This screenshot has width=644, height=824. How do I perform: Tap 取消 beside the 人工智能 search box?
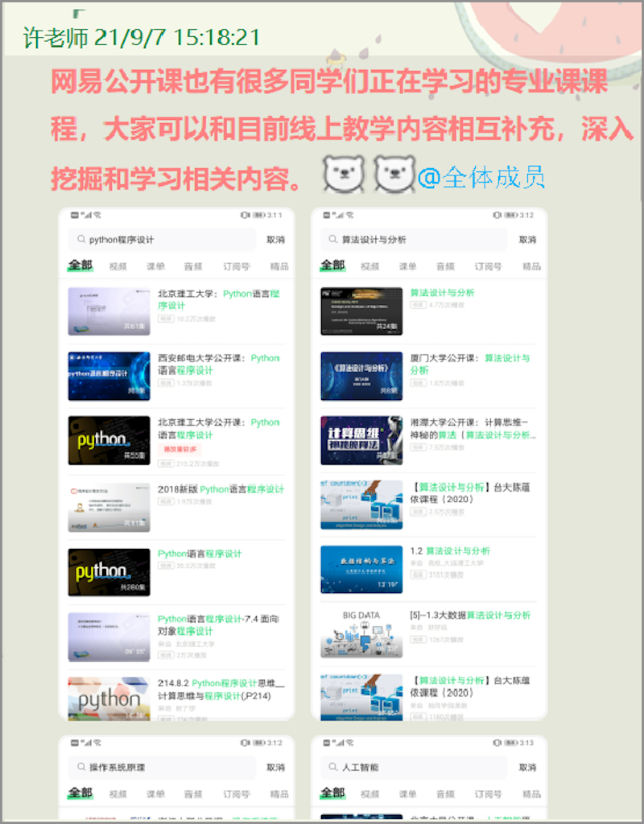tap(528, 767)
